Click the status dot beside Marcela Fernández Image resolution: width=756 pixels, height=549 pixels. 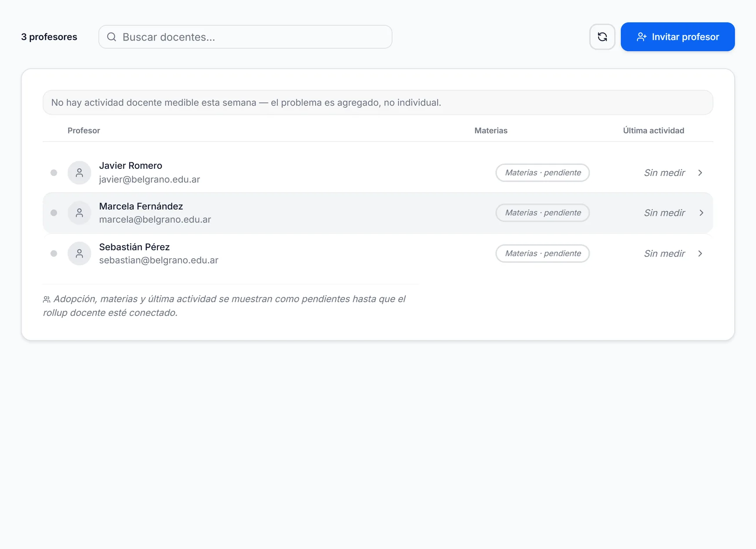coord(54,213)
